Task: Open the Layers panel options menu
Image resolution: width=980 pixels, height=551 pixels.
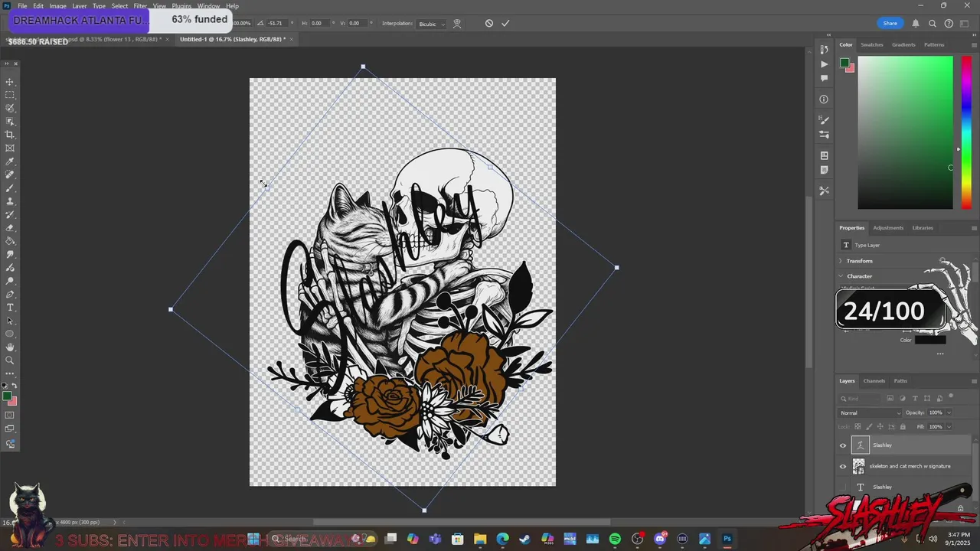Action: point(974,381)
